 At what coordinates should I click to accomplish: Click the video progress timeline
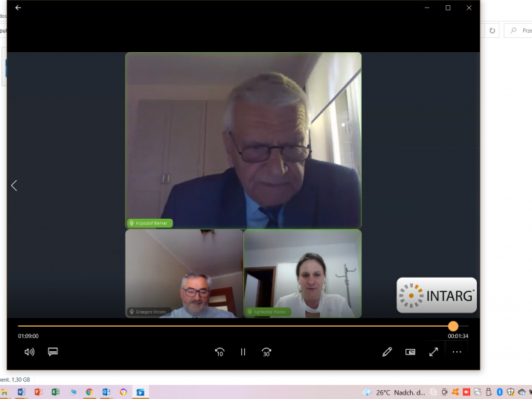pos(223,326)
